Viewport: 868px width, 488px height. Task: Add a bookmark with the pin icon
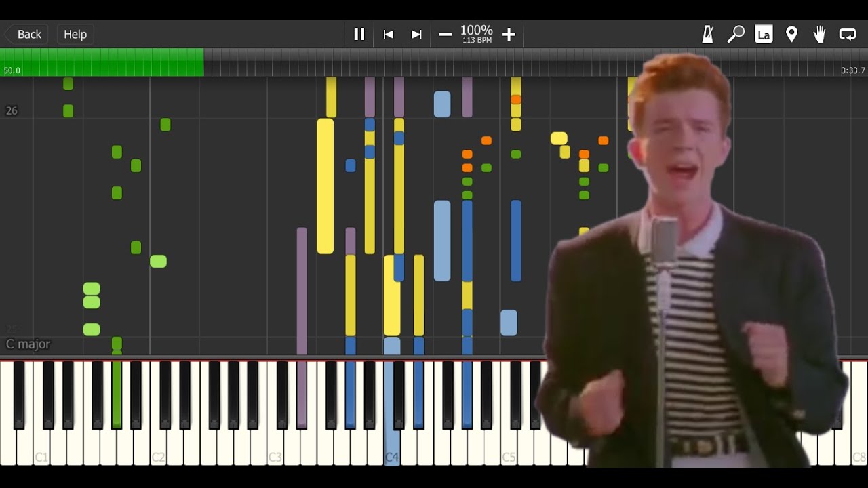[x=791, y=34]
